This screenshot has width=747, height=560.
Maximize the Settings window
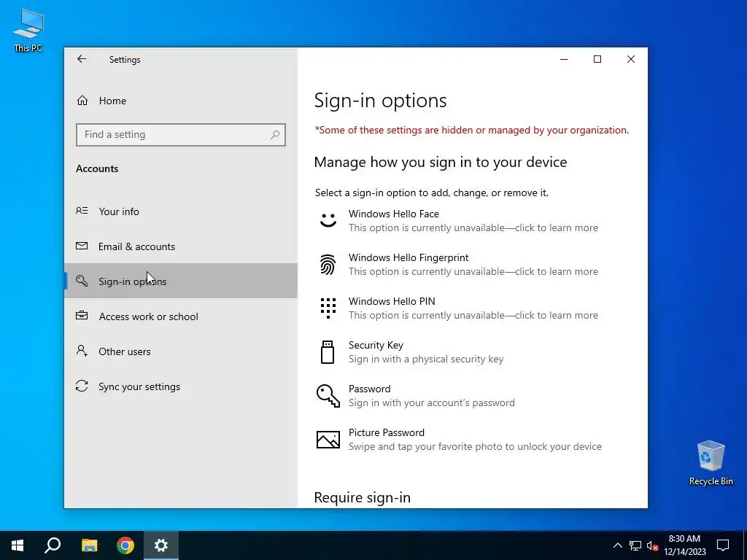pyautogui.click(x=597, y=59)
